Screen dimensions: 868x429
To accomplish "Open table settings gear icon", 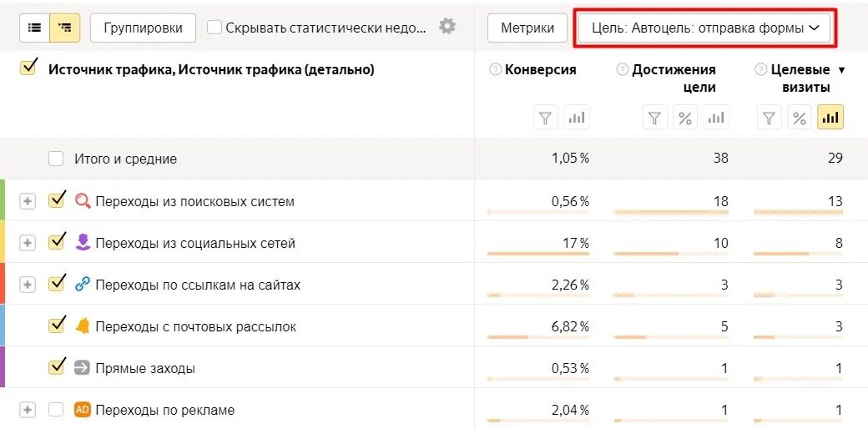I will (447, 26).
